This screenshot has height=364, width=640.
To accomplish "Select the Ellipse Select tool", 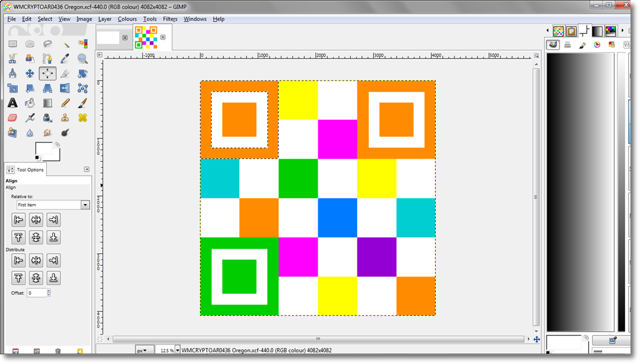I will tap(30, 44).
